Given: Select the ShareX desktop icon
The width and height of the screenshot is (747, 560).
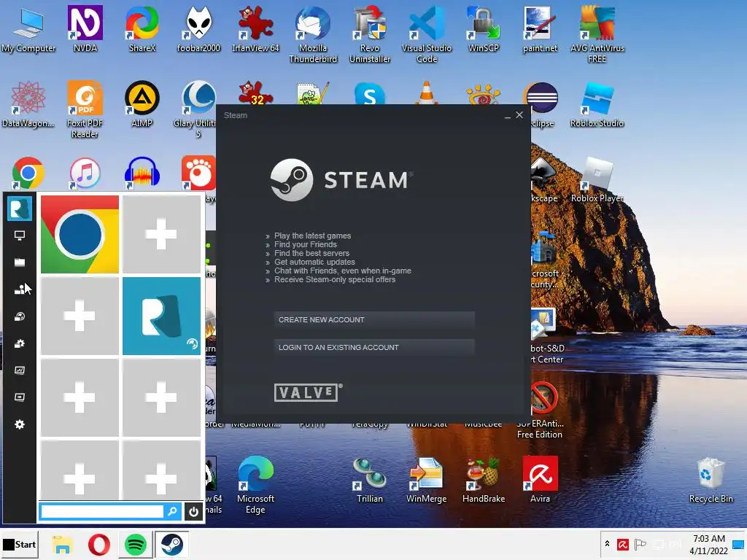Looking at the screenshot, I should [142, 28].
